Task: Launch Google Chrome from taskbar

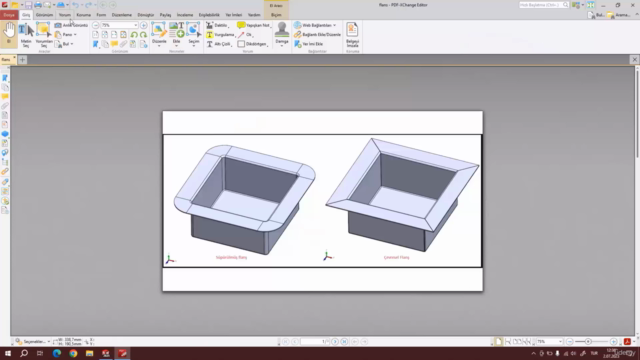Action: [73, 353]
